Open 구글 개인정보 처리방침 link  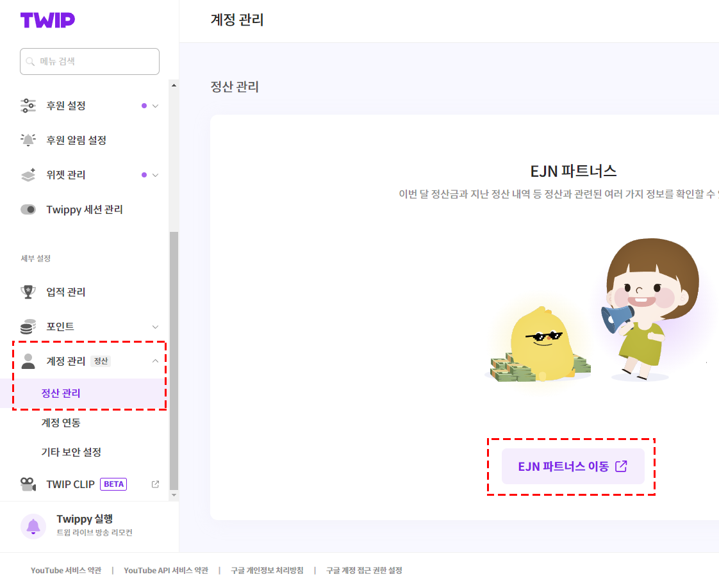(267, 570)
